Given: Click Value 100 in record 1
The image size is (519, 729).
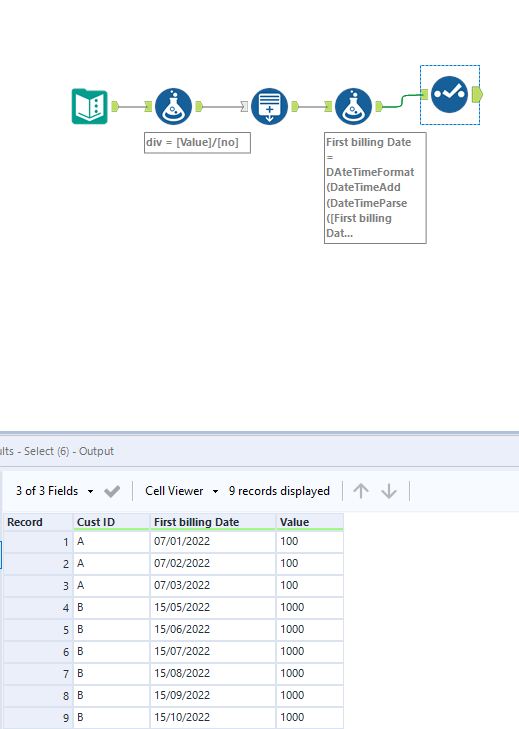Looking at the screenshot, I should tap(310, 542).
